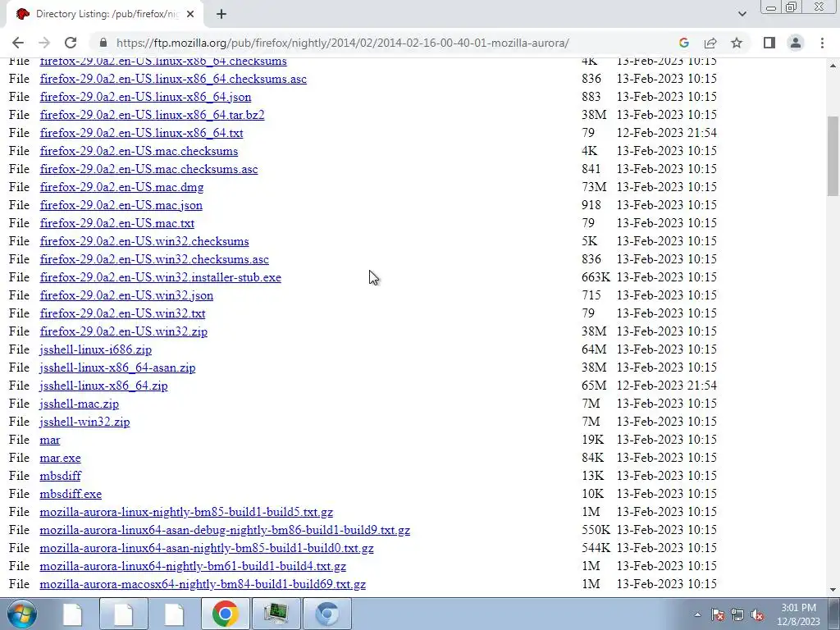Screen dimensions: 840x630
Task: Download jsshell-linux-x86_64.zip
Action: [x=103, y=386]
